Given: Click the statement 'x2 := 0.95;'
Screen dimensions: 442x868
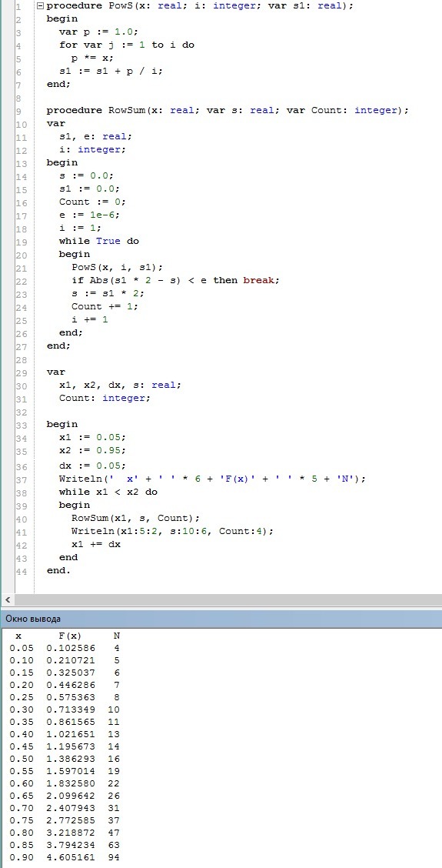Looking at the screenshot, I should (x=93, y=450).
